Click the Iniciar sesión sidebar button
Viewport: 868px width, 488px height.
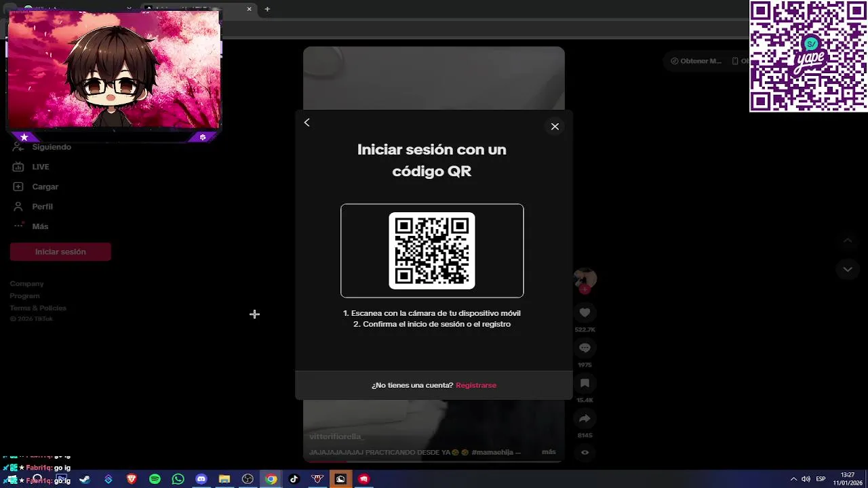tap(60, 251)
